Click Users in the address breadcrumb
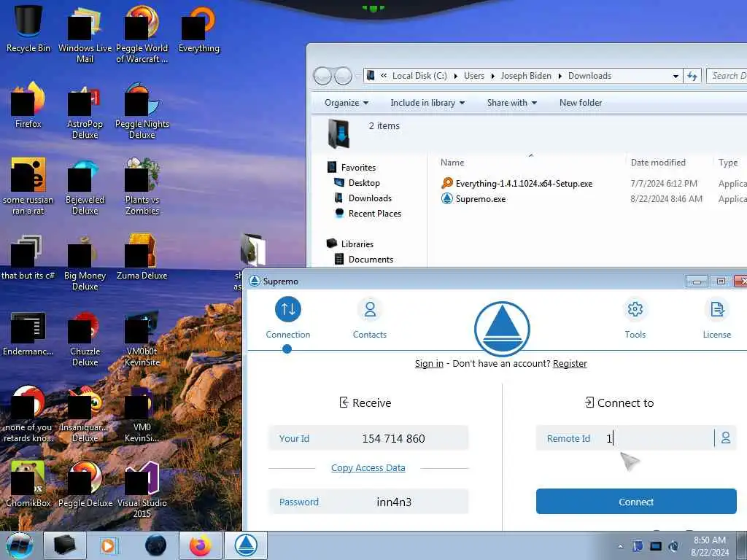747x560 pixels. [474, 76]
